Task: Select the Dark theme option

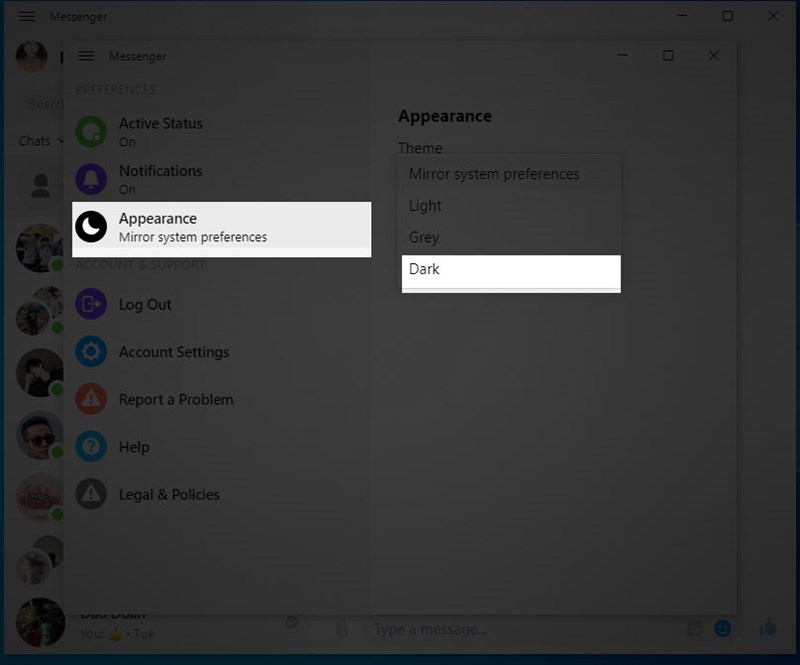Action: (426, 268)
